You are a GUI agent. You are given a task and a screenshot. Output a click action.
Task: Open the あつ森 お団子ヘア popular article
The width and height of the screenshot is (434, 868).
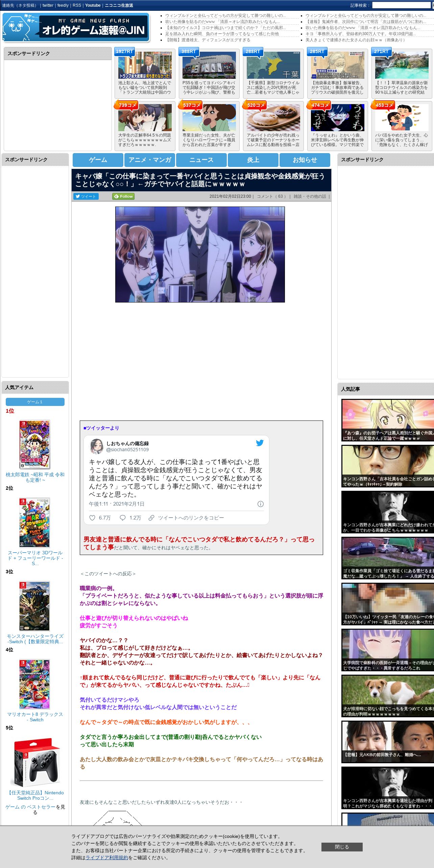pos(388,420)
